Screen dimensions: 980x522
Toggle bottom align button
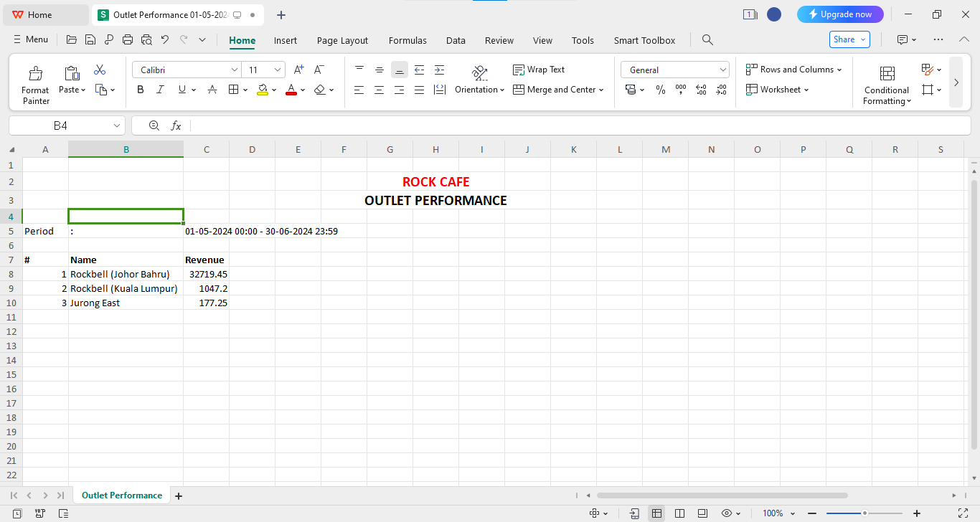(400, 70)
